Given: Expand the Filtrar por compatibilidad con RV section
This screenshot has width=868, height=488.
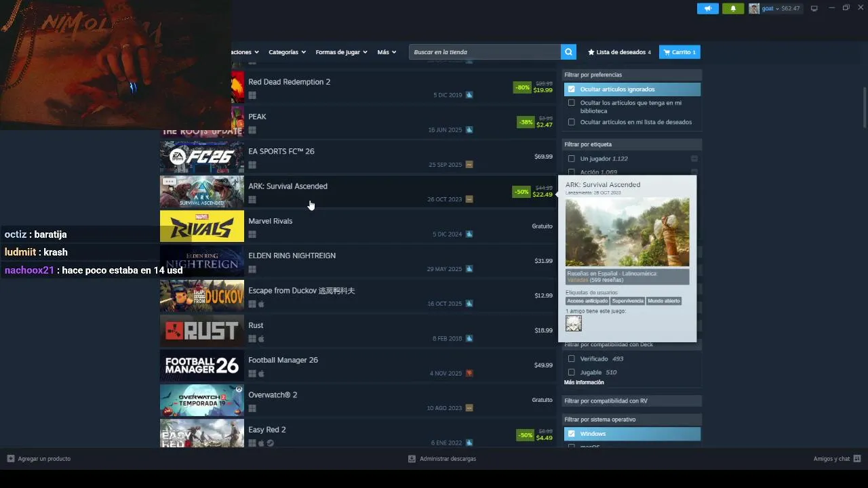Looking at the screenshot, I should pos(632,401).
